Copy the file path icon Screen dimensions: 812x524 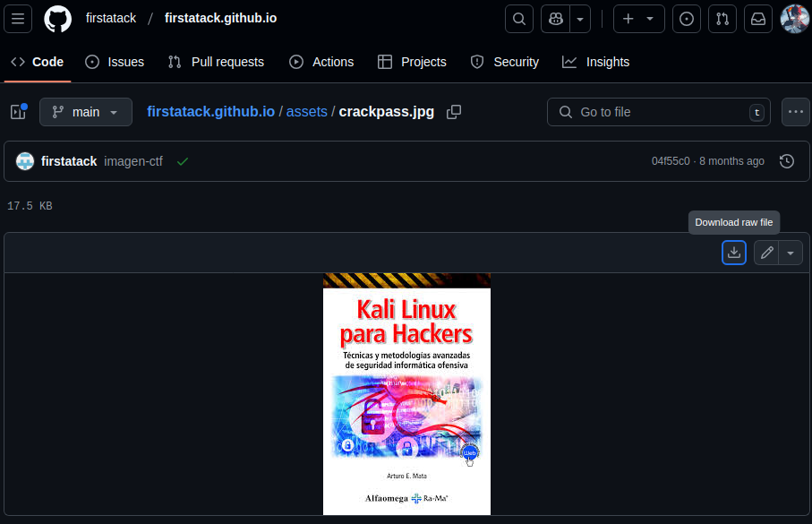tap(454, 112)
